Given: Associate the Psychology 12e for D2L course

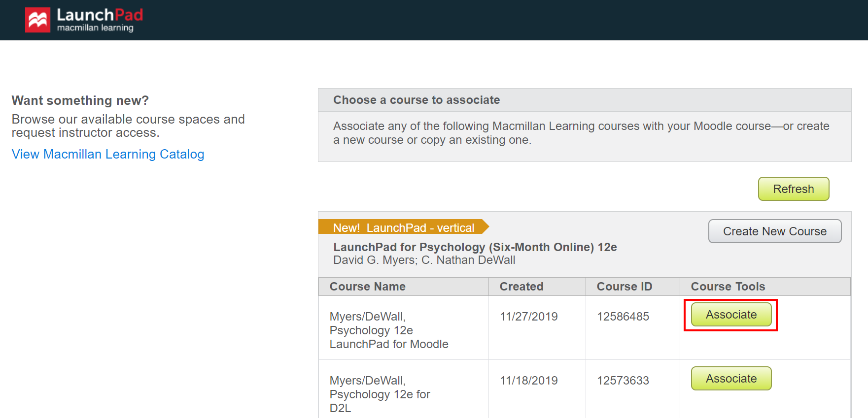Looking at the screenshot, I should [x=731, y=379].
